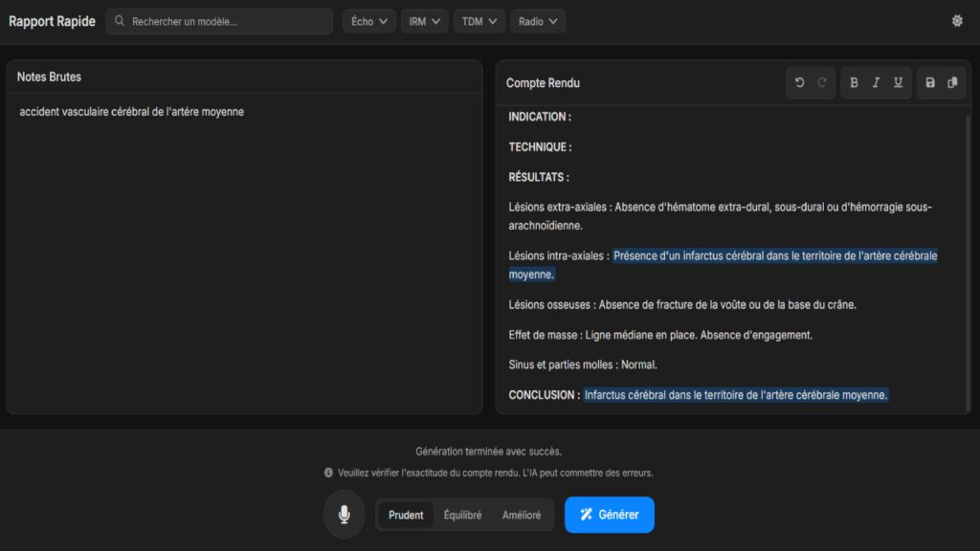Open the TDM templates dropdown

point(479,21)
